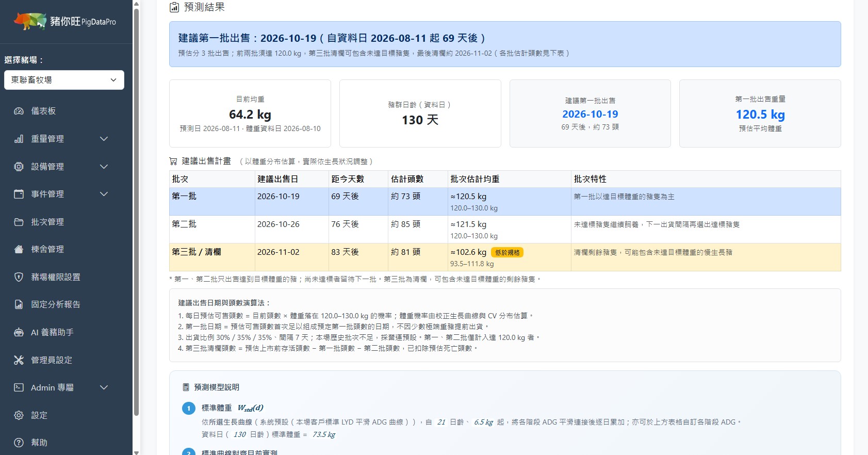Click the 幫助 question mark icon
868x455 pixels.
[x=19, y=443]
